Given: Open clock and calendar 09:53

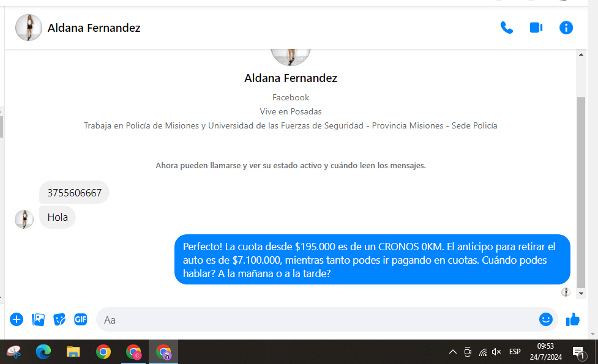Looking at the screenshot, I should (545, 352).
